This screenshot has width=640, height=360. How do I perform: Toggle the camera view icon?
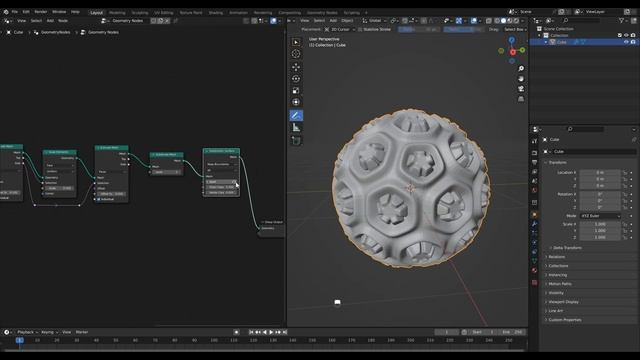[521, 89]
